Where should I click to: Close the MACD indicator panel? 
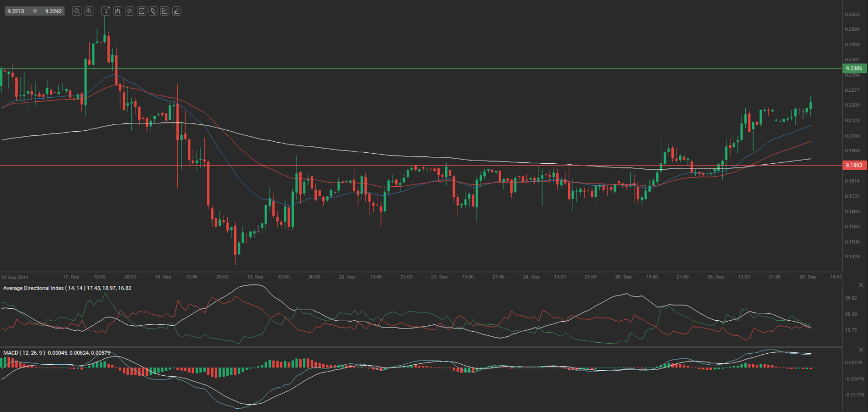tap(861, 350)
